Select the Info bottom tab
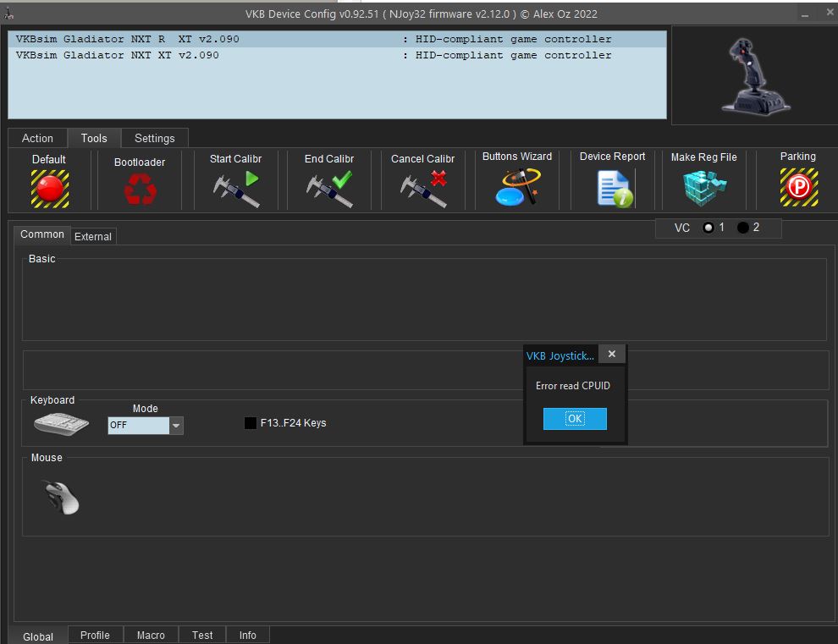 (x=247, y=635)
